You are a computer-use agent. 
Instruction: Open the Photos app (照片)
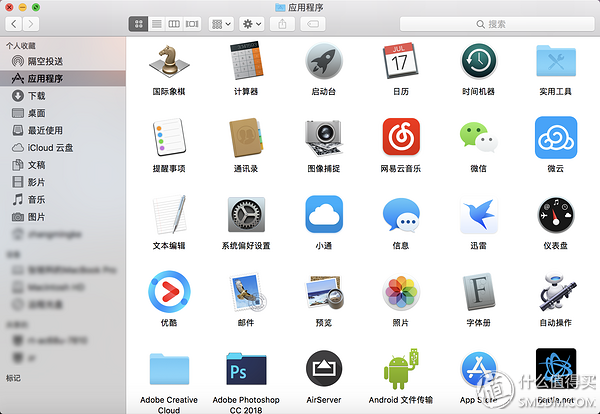[x=401, y=292]
